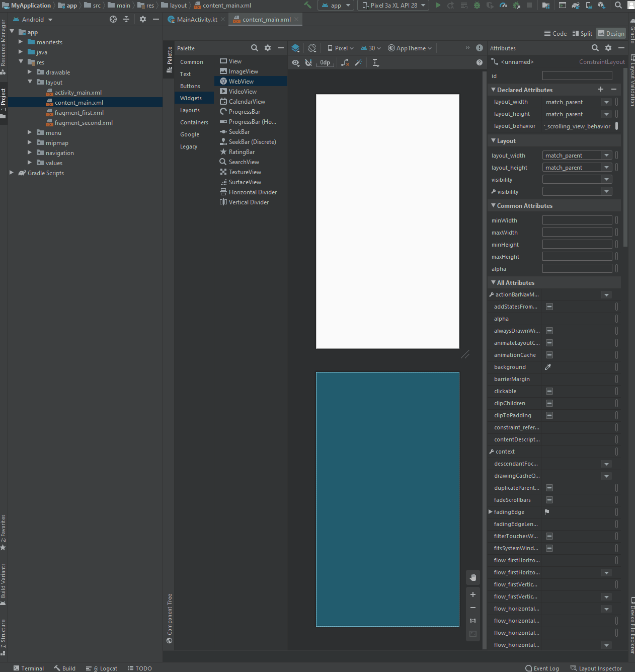Image resolution: width=635 pixels, height=672 pixels.
Task: Start debugging with the bug icon
Action: click(477, 5)
